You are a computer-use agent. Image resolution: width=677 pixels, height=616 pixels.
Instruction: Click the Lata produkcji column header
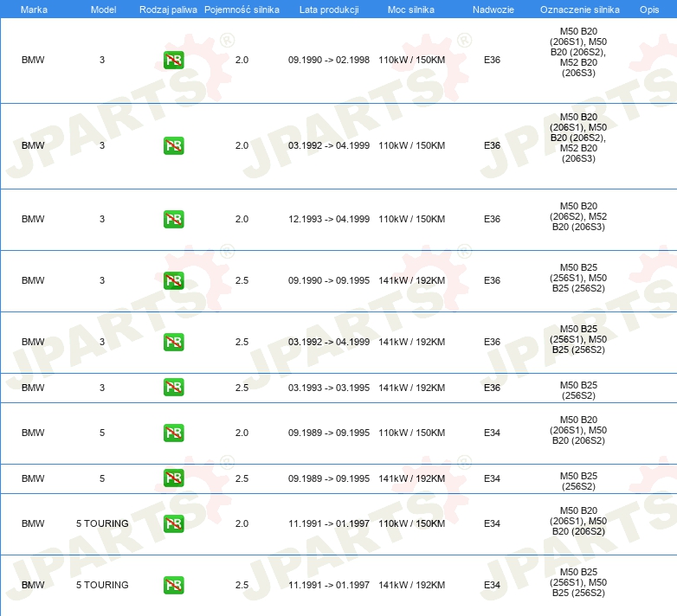(329, 10)
